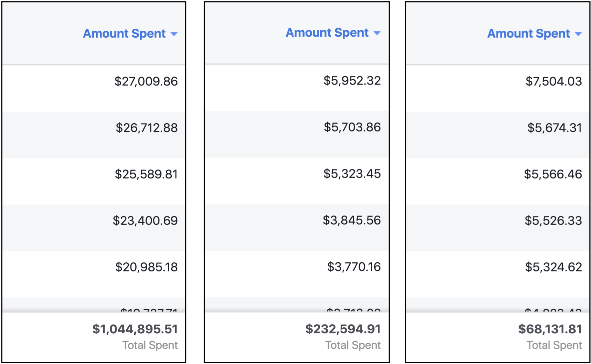Click sort arrow in the $1,044,895.51 total table

click(174, 34)
